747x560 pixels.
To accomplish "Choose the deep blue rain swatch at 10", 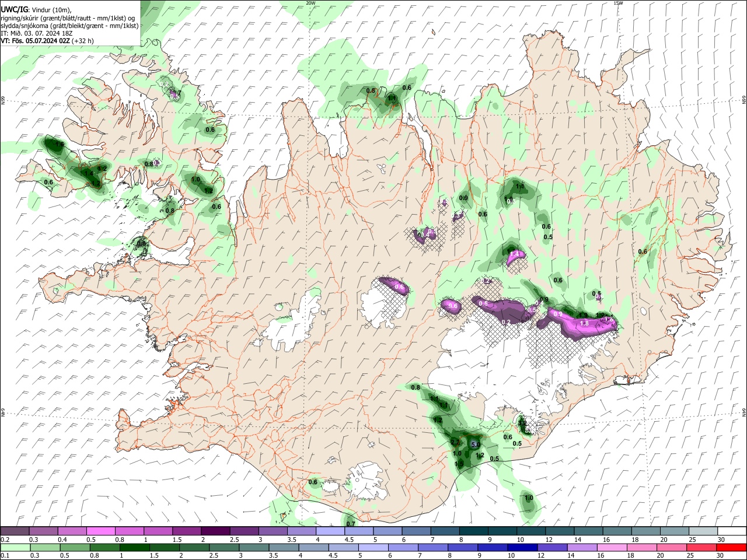I will pyautogui.click(x=522, y=548).
